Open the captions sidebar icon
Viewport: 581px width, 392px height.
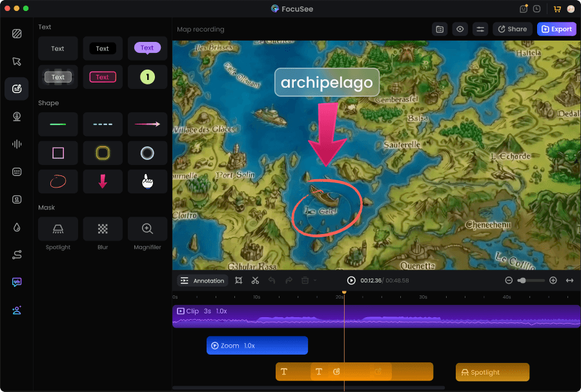[17, 171]
